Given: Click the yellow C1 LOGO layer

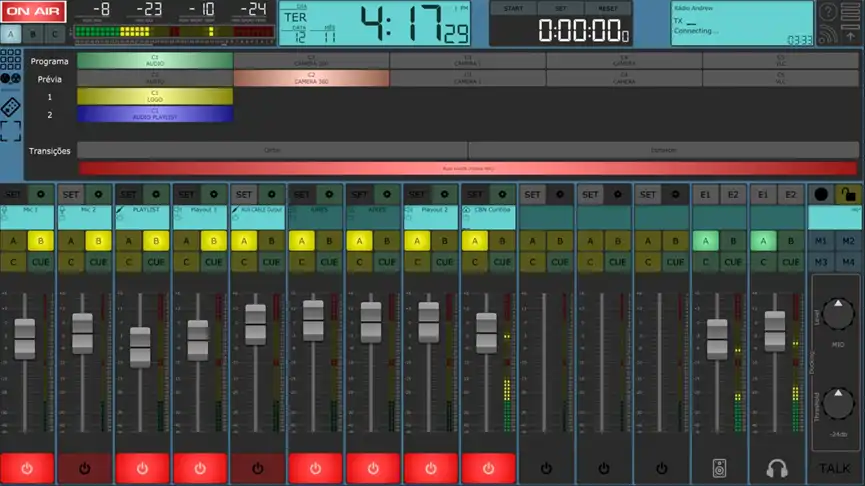Looking at the screenshot, I should tap(155, 97).
